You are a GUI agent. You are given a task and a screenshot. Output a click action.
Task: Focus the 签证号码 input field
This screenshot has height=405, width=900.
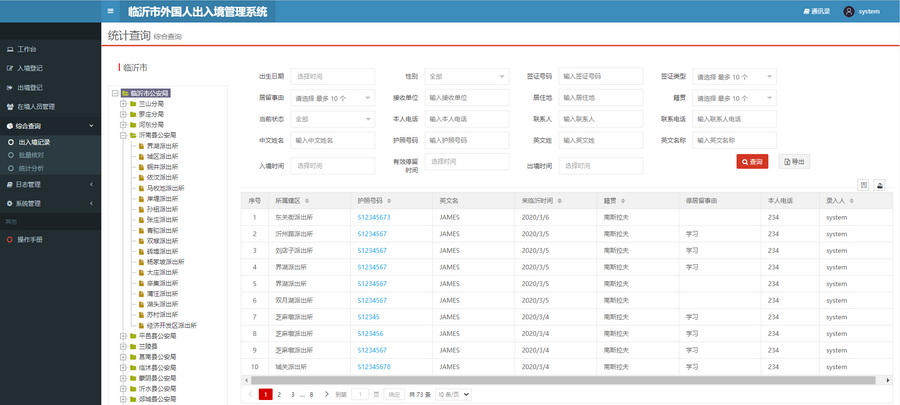(x=600, y=76)
